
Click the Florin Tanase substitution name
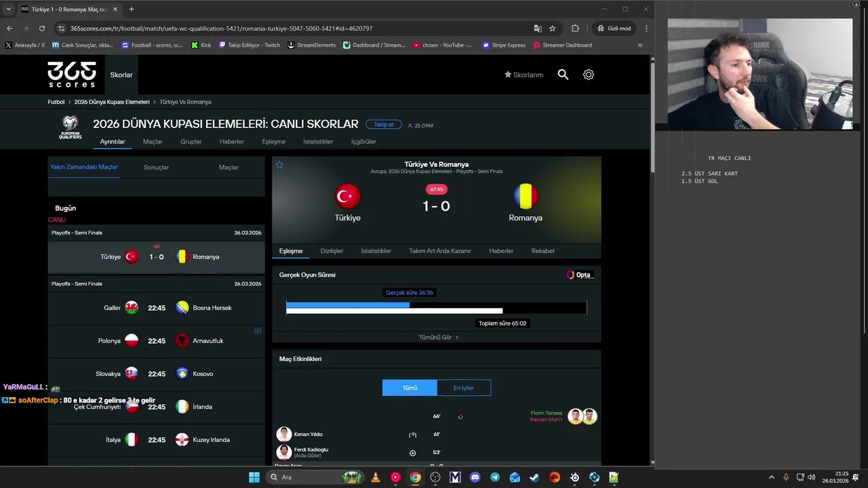tap(546, 413)
